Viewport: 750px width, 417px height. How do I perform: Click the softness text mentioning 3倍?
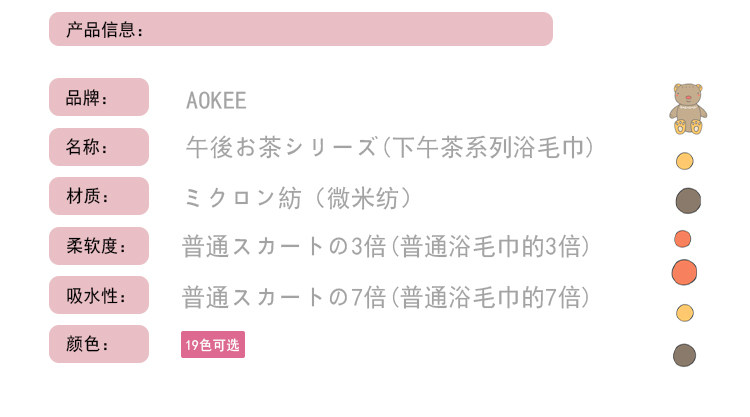pyautogui.click(x=386, y=247)
